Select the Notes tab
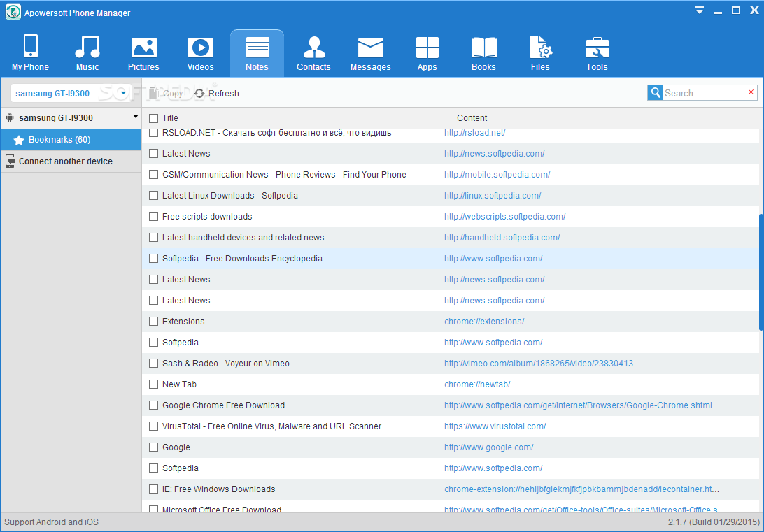The width and height of the screenshot is (764, 532). [x=257, y=53]
